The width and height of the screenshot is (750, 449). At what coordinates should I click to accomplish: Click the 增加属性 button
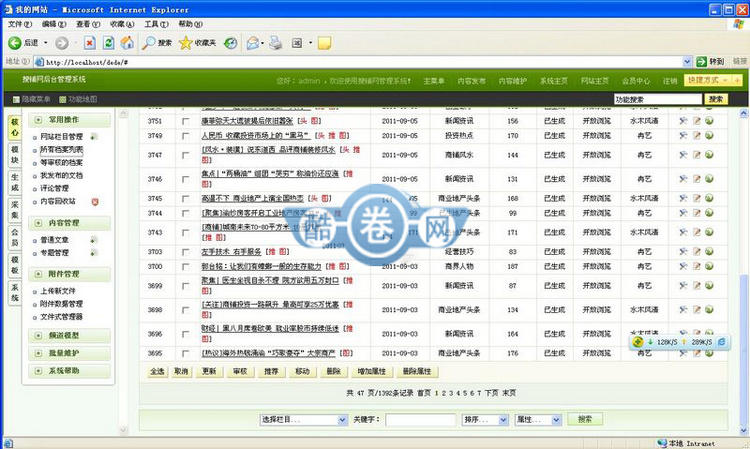[372, 371]
